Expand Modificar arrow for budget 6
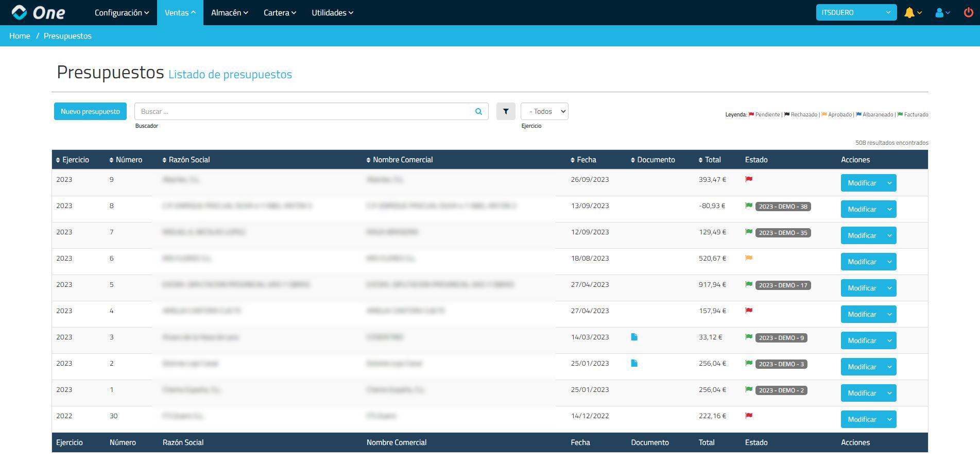This screenshot has width=980, height=462. pyautogui.click(x=889, y=262)
